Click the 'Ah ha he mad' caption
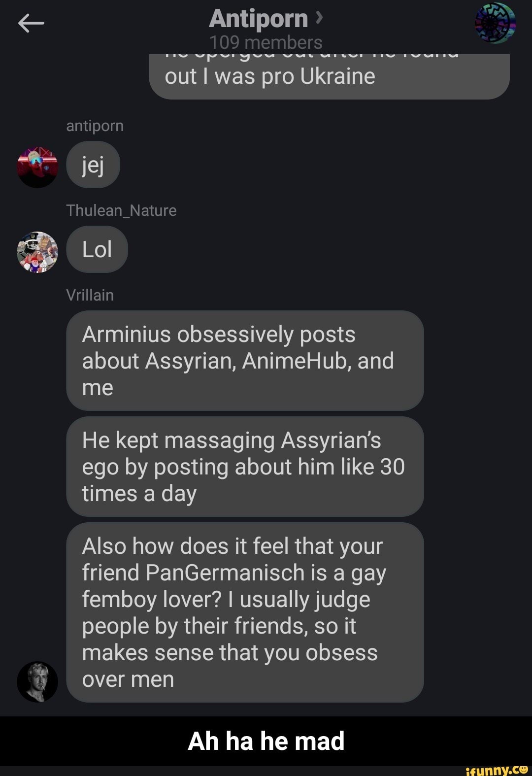The width and height of the screenshot is (532, 776). [x=266, y=741]
